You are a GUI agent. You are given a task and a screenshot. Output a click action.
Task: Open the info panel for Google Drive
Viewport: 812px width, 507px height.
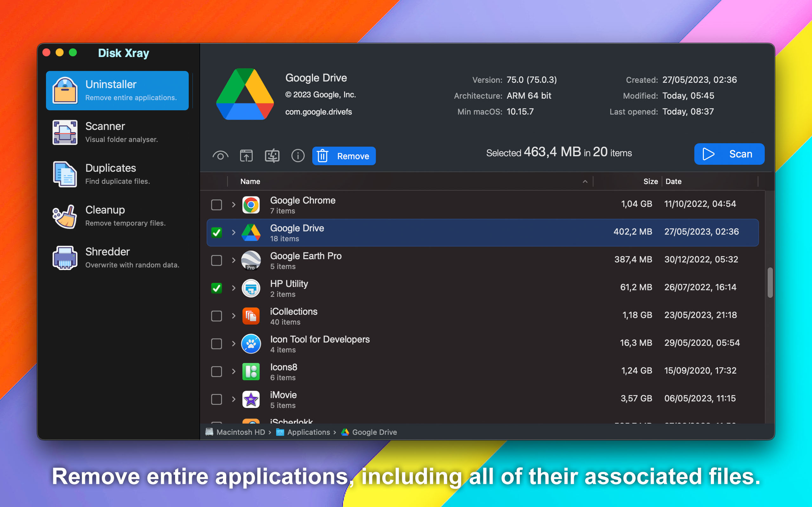pyautogui.click(x=298, y=155)
